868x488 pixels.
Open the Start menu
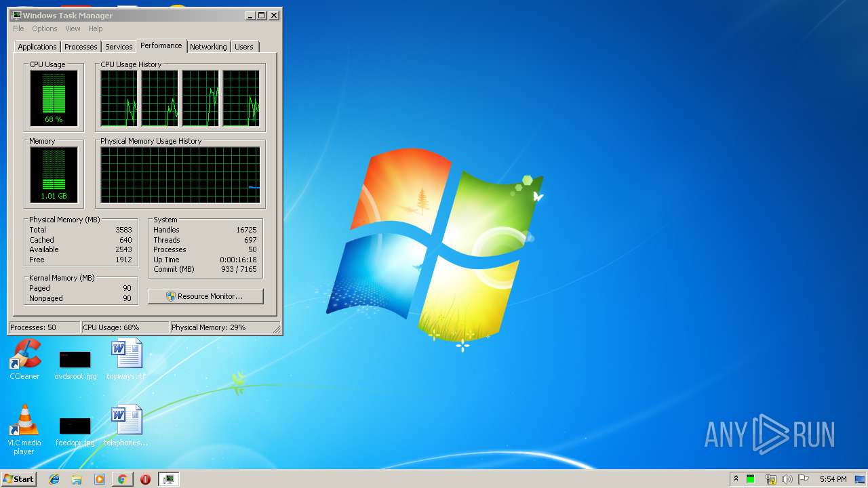click(x=18, y=479)
